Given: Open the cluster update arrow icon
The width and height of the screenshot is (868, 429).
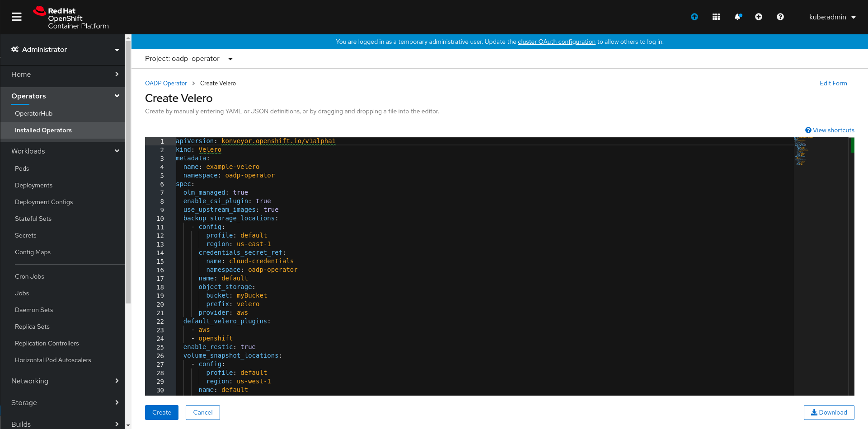Looking at the screenshot, I should click(694, 17).
